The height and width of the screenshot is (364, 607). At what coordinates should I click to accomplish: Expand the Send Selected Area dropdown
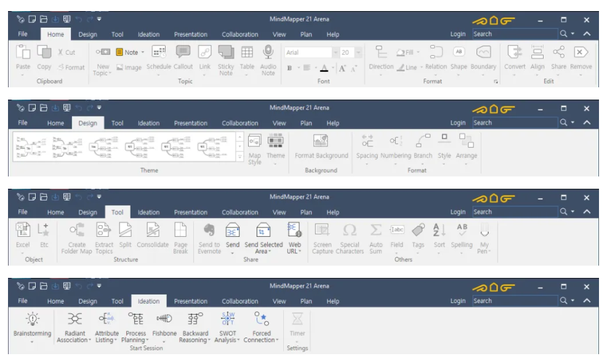coord(270,251)
